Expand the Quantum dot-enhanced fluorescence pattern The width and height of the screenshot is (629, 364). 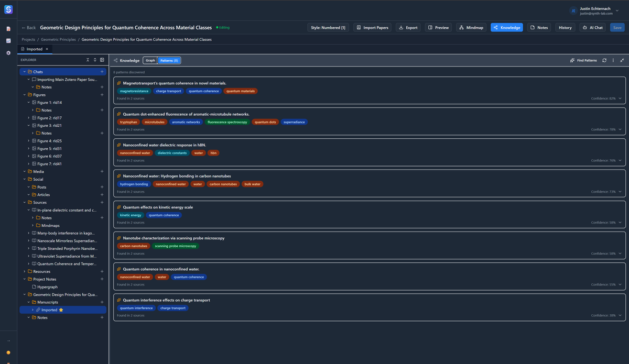[x=620, y=129]
